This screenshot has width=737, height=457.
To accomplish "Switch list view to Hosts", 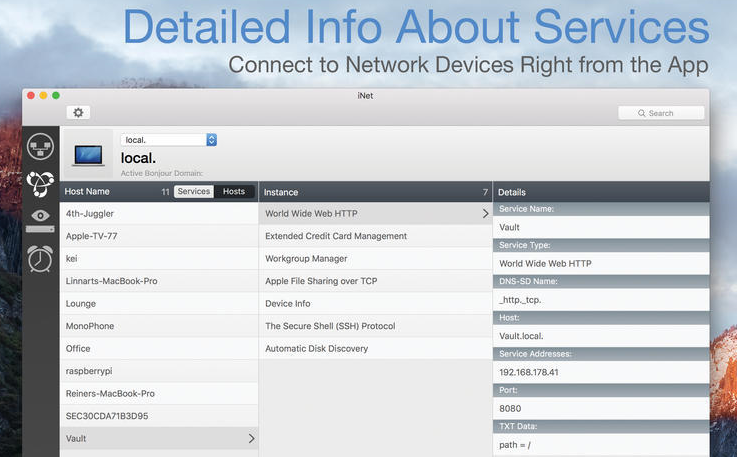I will 234,191.
